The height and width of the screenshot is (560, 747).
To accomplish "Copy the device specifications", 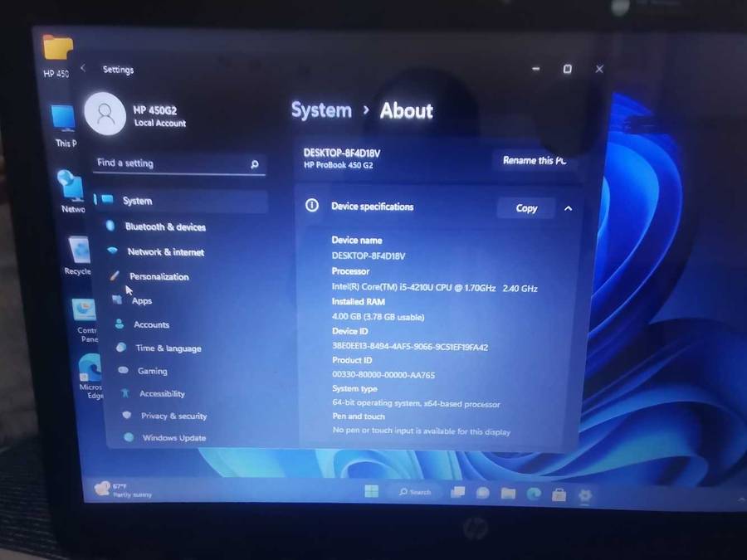I will pos(526,208).
